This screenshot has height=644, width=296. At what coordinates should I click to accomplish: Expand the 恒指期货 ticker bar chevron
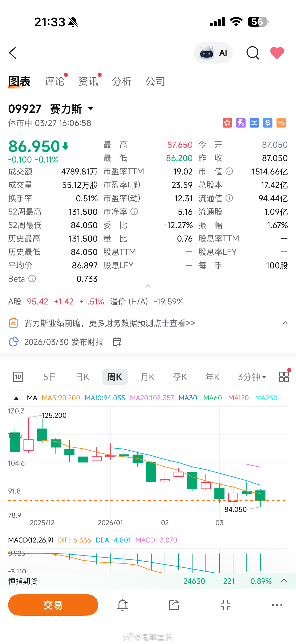pos(284,581)
